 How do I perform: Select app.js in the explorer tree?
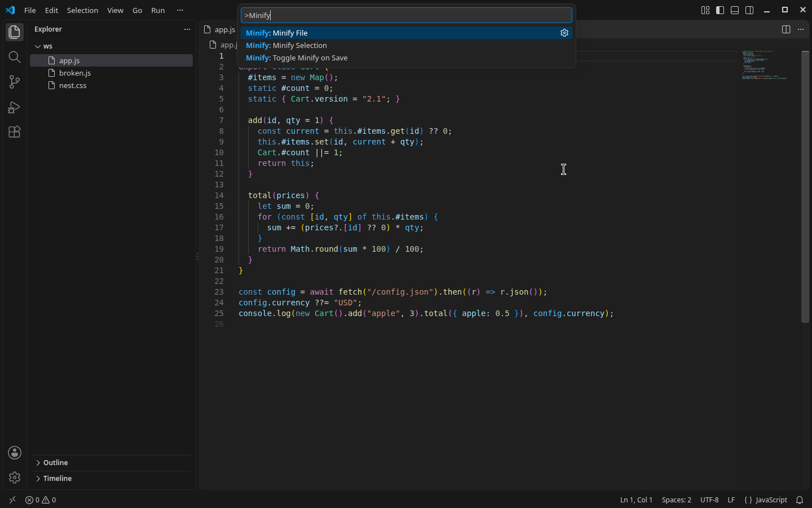(x=111, y=60)
